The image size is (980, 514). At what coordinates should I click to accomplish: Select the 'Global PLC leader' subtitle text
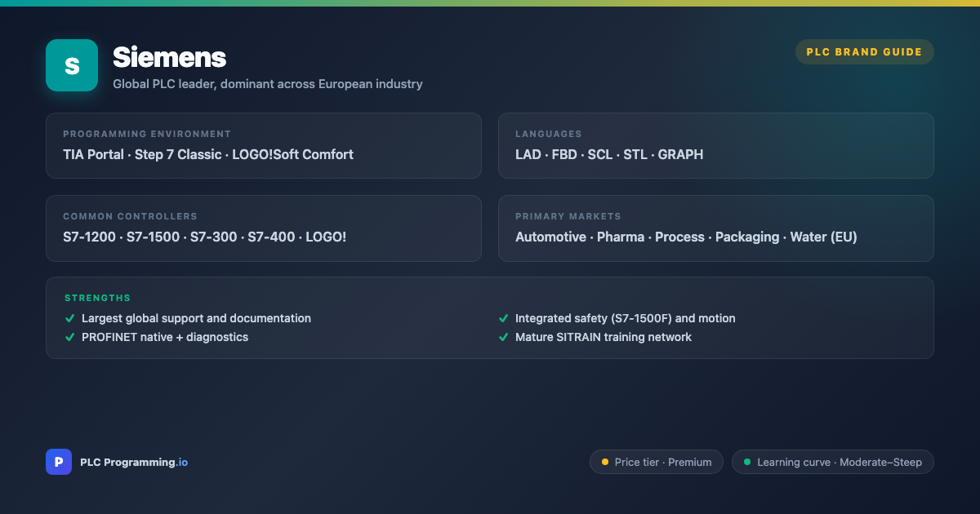(x=268, y=84)
